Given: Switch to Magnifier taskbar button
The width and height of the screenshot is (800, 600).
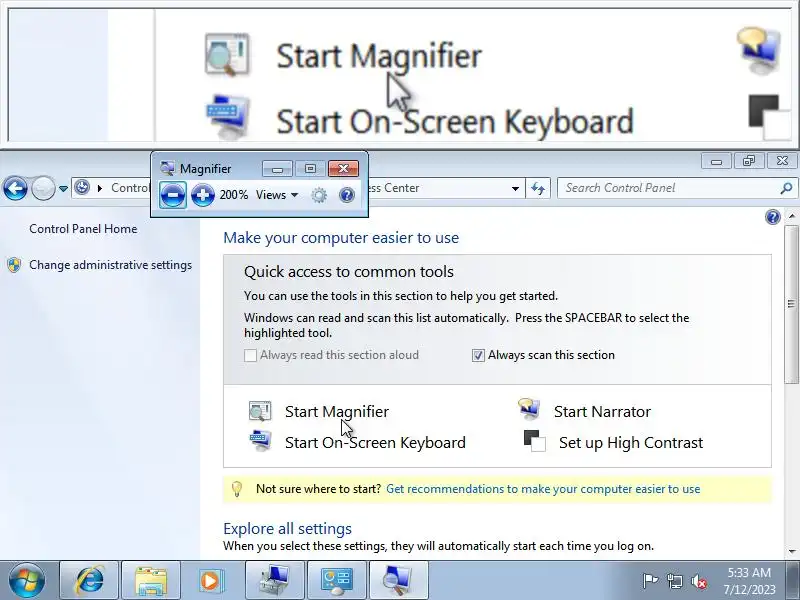Looking at the screenshot, I should pyautogui.click(x=398, y=580).
